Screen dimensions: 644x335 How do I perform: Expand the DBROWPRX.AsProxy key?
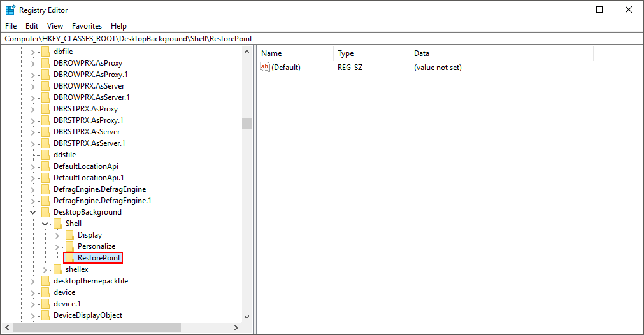click(33, 63)
